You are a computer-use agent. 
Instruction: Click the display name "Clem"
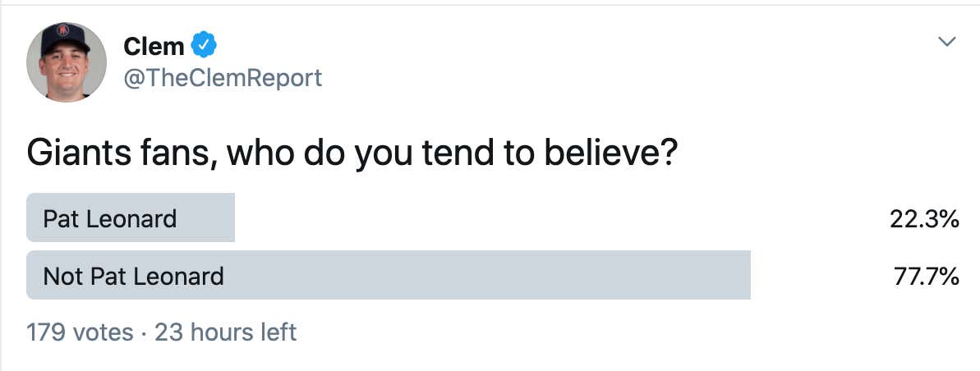(x=154, y=46)
